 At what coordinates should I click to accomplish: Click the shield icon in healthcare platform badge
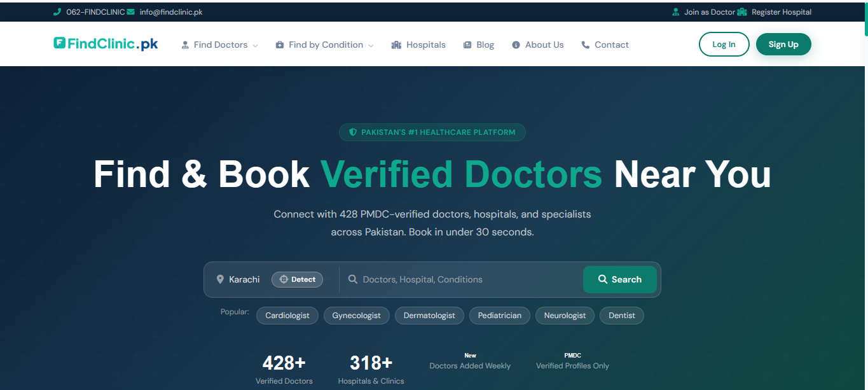[x=353, y=132]
